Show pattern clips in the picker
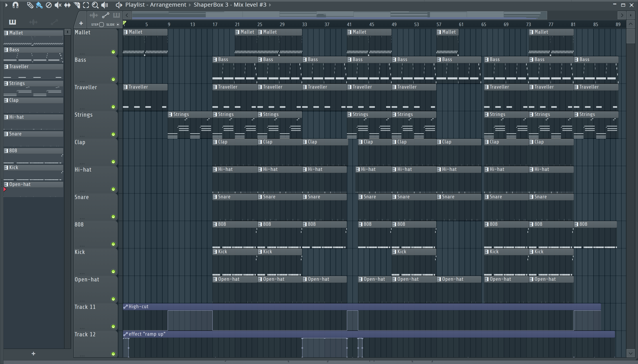Viewport: 638px width, 364px height. pyautogui.click(x=12, y=22)
